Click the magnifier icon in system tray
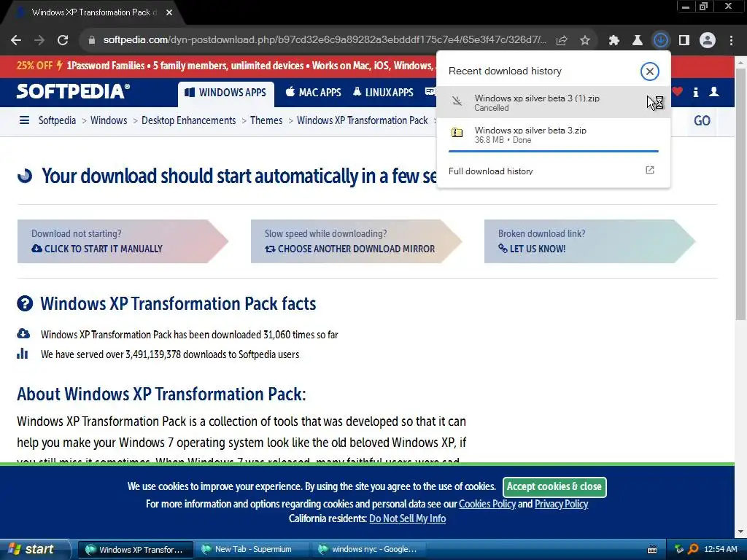747x560 pixels. point(693,549)
